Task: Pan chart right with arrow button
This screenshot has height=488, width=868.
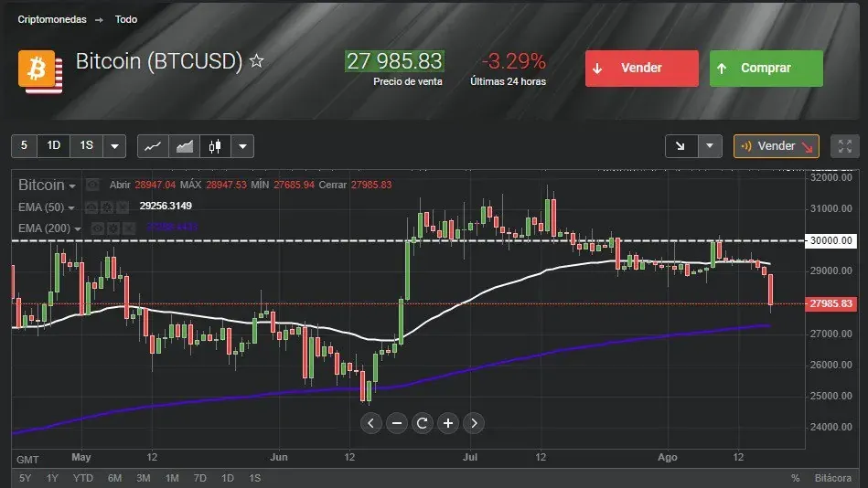Action: coord(474,423)
